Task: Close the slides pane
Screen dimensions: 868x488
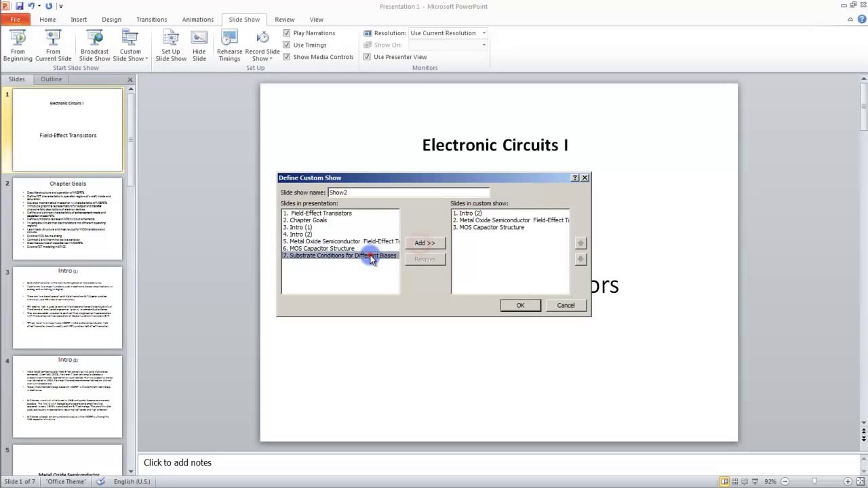Action: coord(130,80)
